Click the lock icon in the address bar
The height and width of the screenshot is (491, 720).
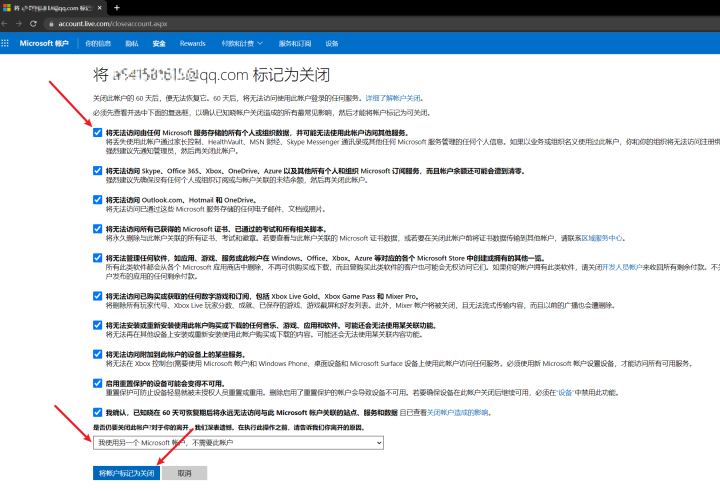click(51, 24)
